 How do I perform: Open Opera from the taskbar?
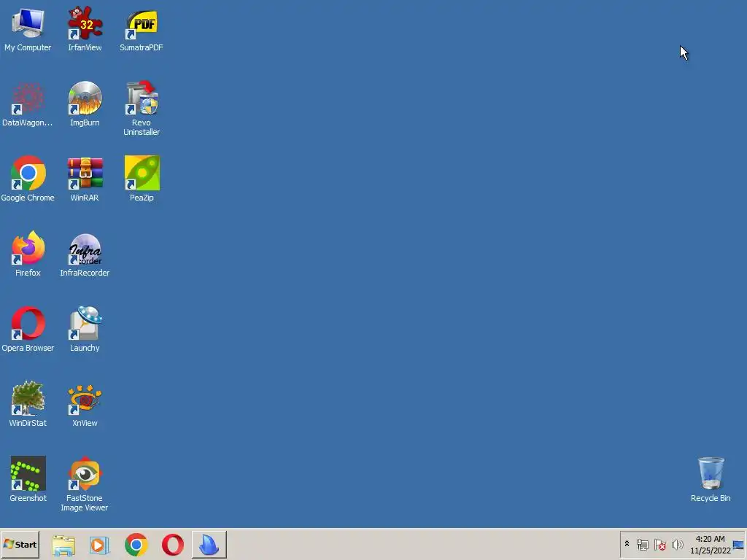172,545
